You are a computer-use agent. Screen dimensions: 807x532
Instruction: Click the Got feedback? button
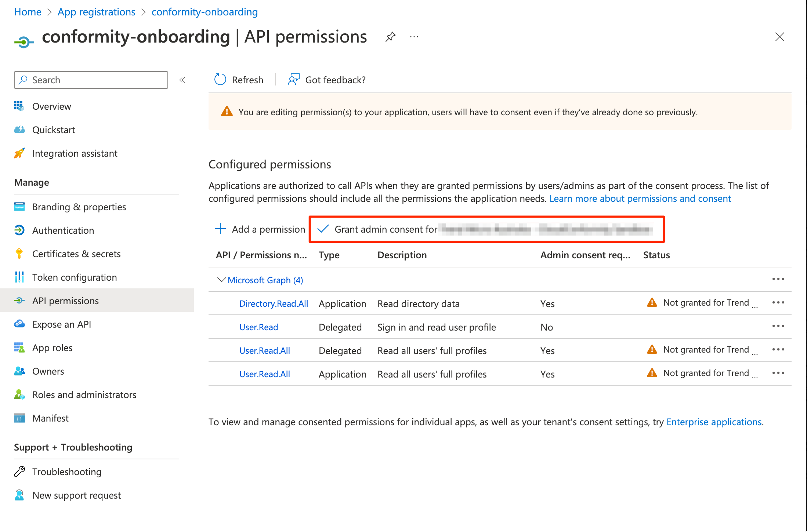pyautogui.click(x=327, y=80)
